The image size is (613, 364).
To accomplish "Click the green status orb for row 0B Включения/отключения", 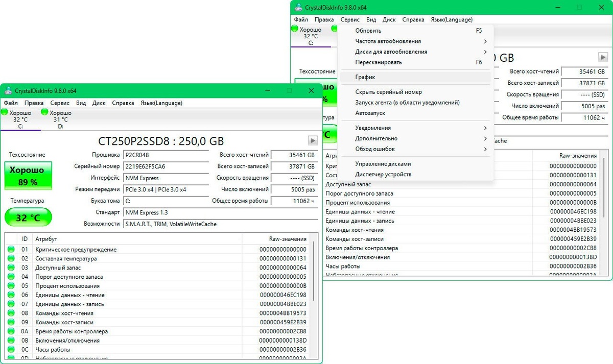I will (11, 341).
